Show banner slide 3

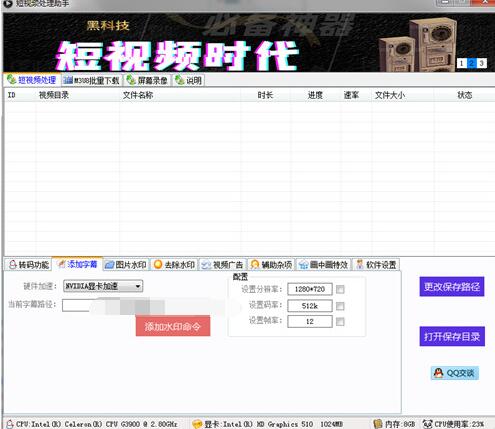click(x=482, y=63)
